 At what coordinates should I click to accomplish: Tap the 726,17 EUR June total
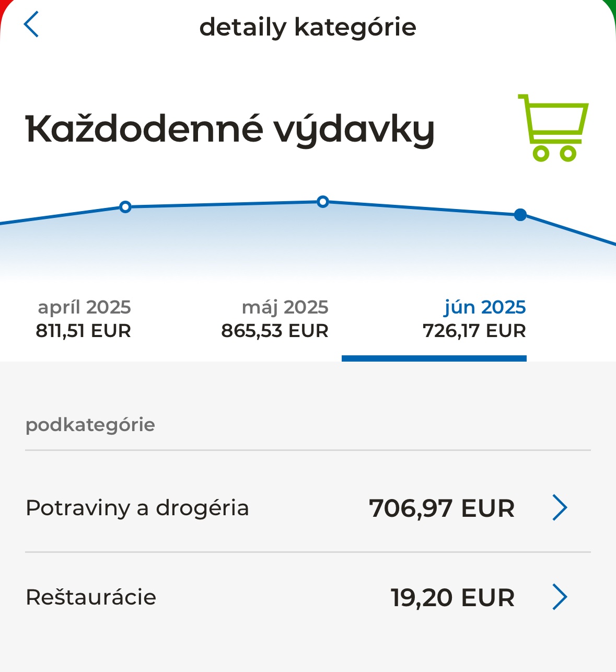pos(474,331)
